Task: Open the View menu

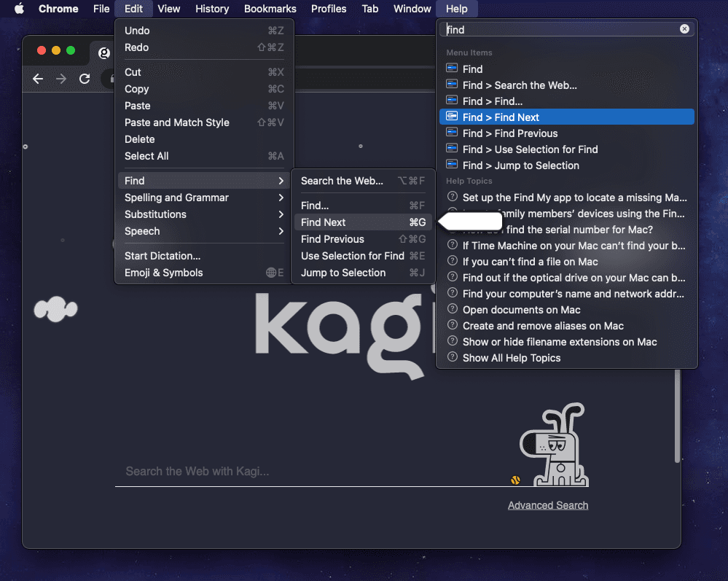Action: click(168, 9)
